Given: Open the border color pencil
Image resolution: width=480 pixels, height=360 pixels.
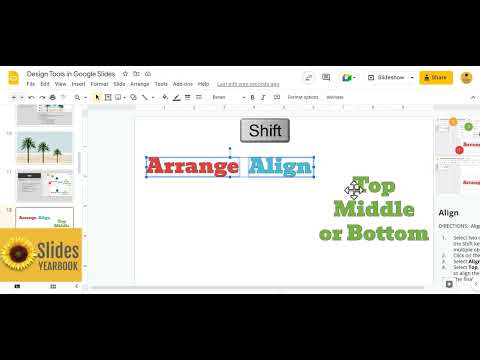Looking at the screenshot, I should click(177, 97).
